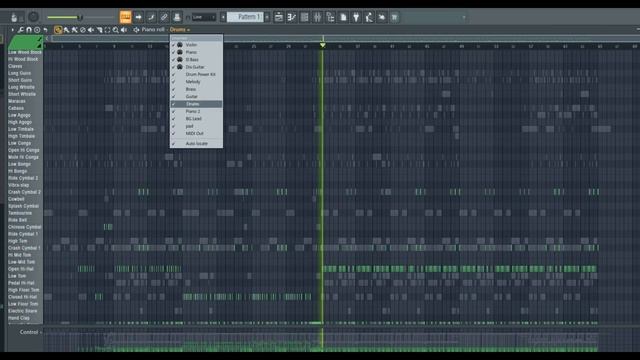Open the mixer icon
This screenshot has height=360, width=640.
pos(317,17)
